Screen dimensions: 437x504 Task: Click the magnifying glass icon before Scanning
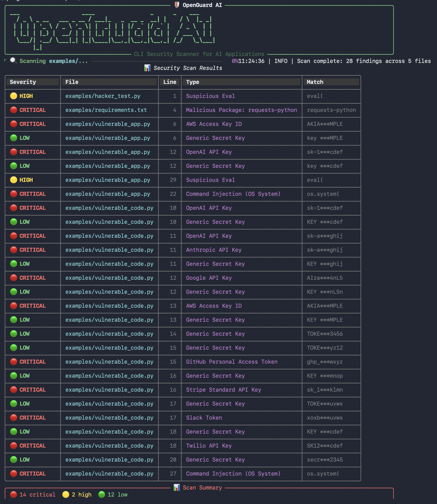click(x=14, y=61)
